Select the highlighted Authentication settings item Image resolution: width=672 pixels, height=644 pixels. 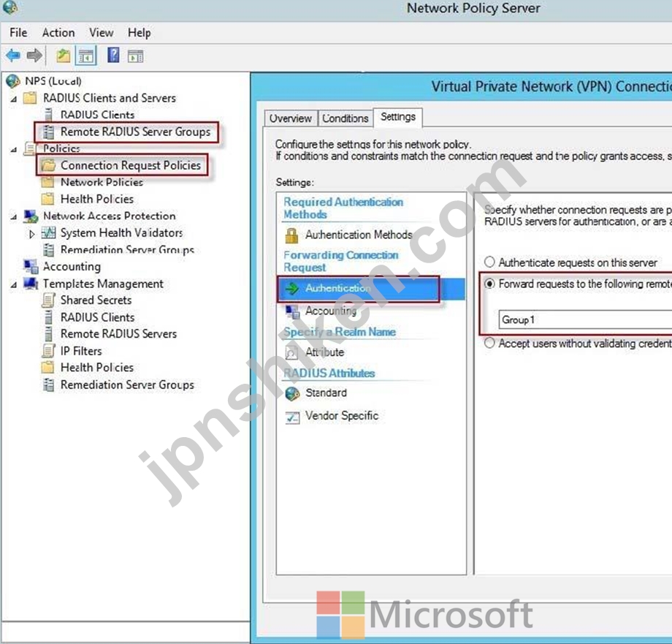click(371, 289)
